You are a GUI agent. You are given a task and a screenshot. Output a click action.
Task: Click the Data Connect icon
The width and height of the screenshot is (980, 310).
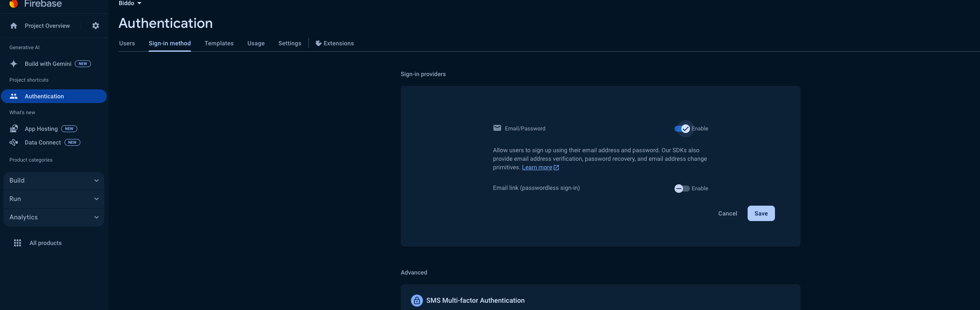click(14, 142)
